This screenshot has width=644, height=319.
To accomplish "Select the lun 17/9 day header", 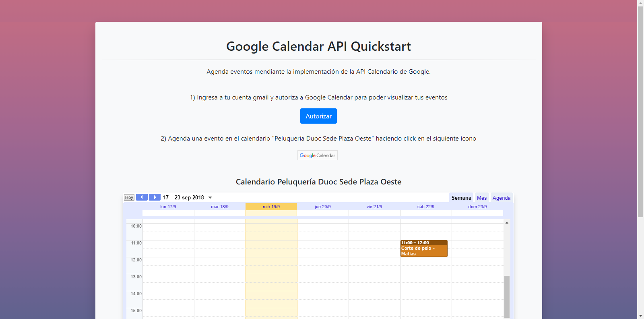I will tap(168, 207).
